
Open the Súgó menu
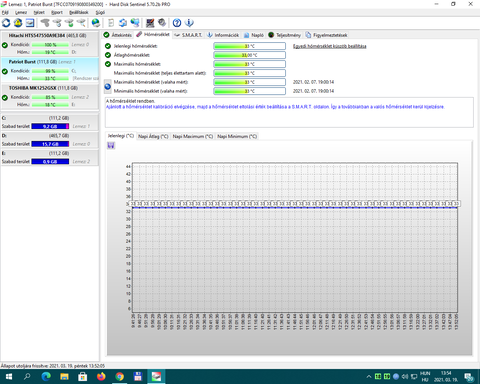pos(100,12)
